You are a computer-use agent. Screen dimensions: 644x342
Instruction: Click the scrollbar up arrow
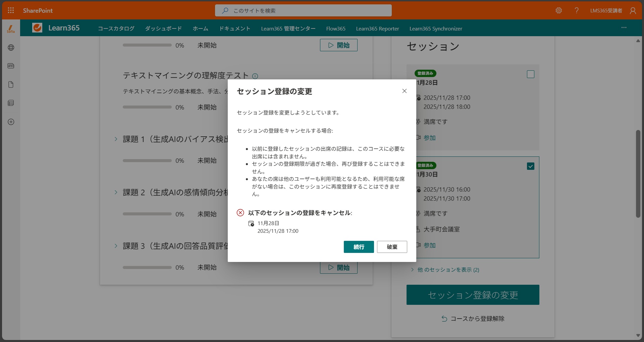[x=638, y=41]
